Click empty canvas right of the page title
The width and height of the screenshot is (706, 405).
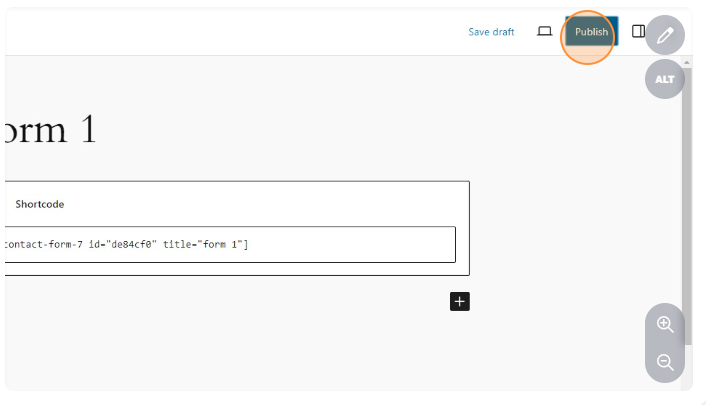[350, 130]
